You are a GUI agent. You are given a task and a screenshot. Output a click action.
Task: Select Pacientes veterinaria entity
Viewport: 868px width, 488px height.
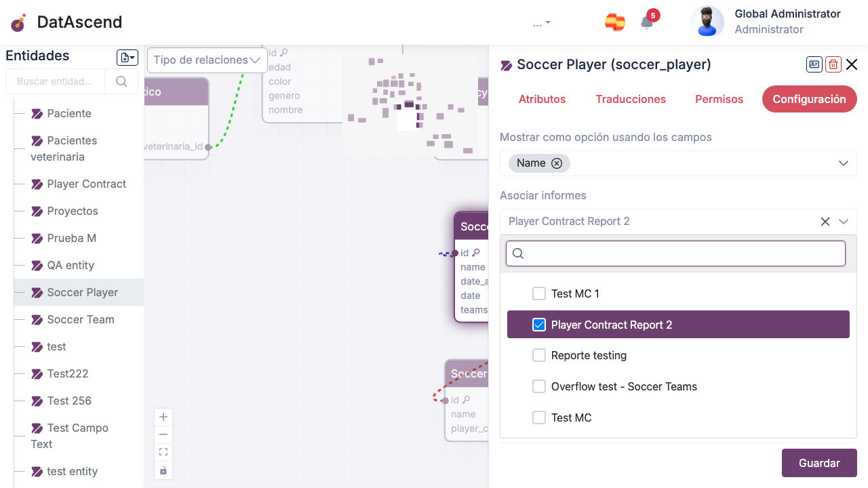(64, 148)
